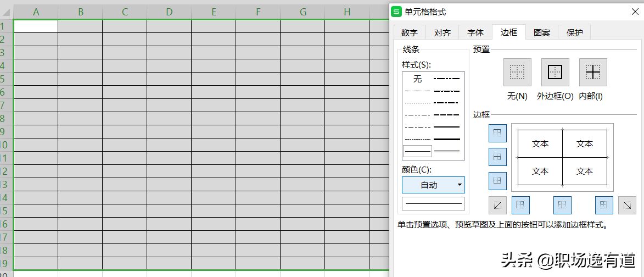Toggle the diagonal-down border button
The image size is (644, 277).
[x=627, y=205]
